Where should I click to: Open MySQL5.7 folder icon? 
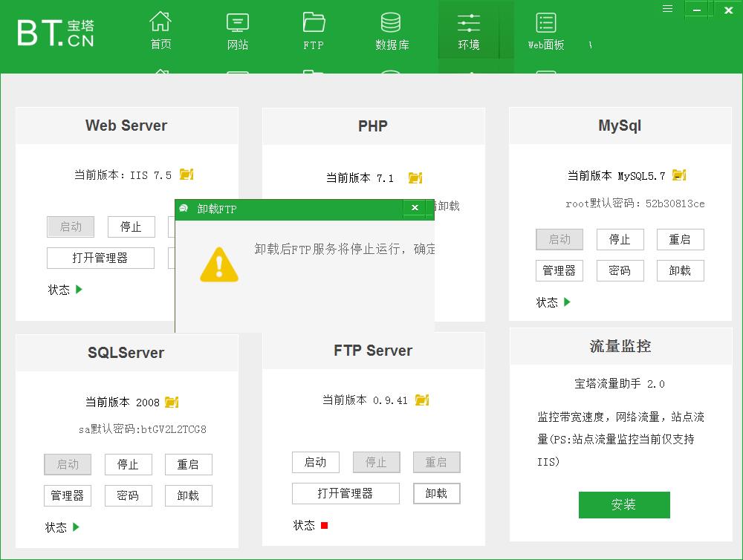click(680, 175)
